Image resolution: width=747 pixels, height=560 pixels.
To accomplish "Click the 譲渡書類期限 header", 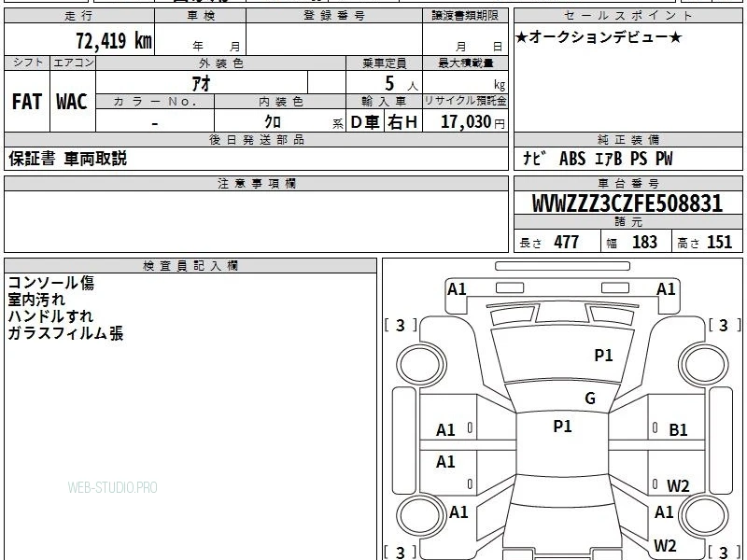I will pyautogui.click(x=465, y=16).
